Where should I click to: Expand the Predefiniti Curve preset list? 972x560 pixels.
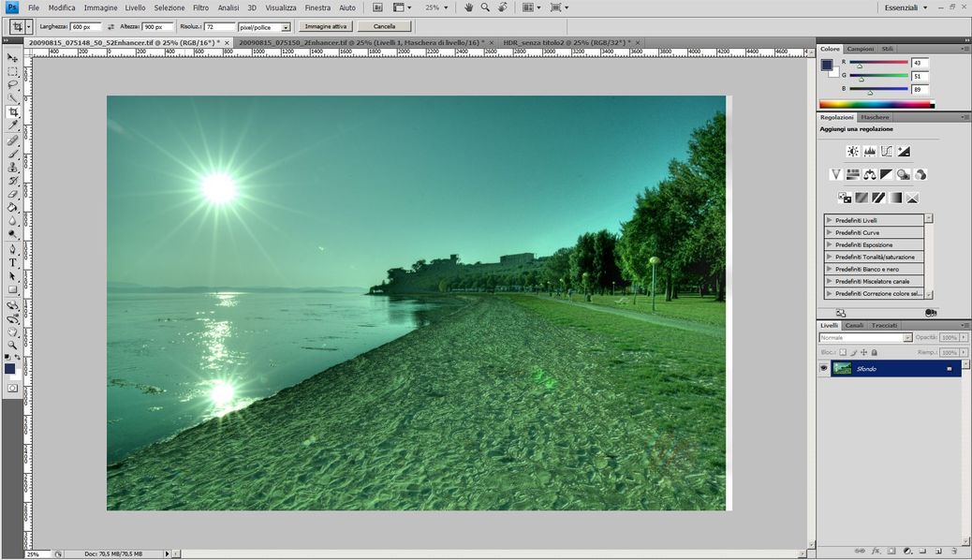[829, 232]
